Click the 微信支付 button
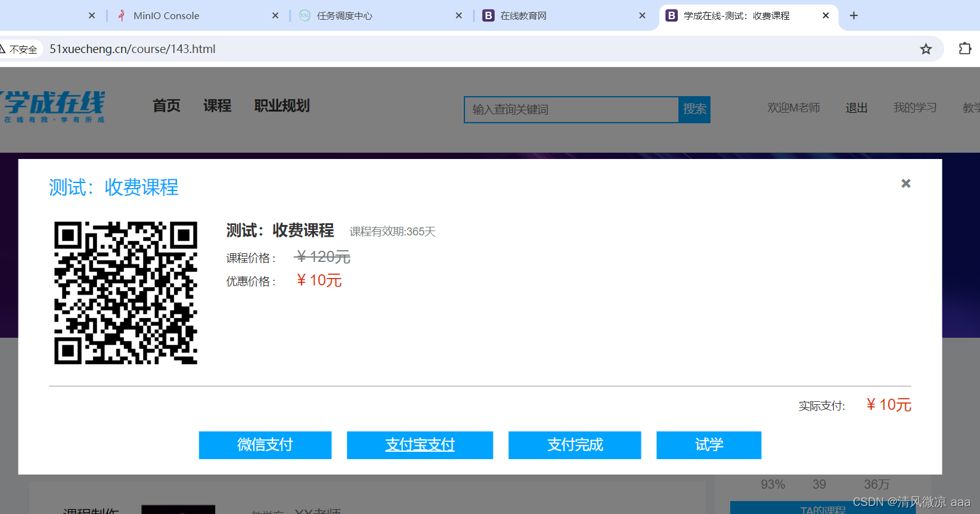The image size is (980, 514). click(265, 445)
